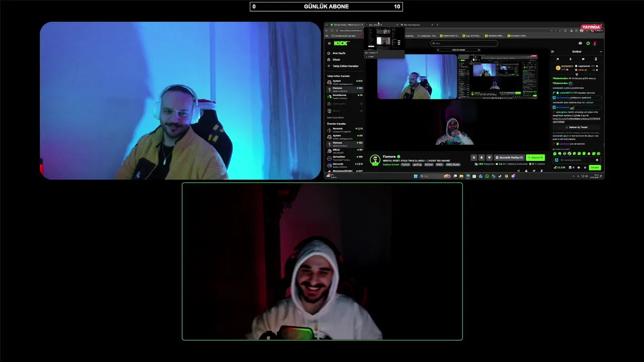Screen dimensions: 644x362
Task: Open BoneSaures channel in followed list
Action: coord(344,97)
